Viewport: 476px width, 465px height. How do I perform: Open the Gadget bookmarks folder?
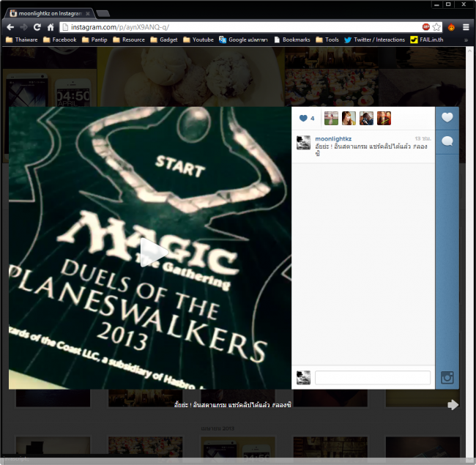coord(164,40)
